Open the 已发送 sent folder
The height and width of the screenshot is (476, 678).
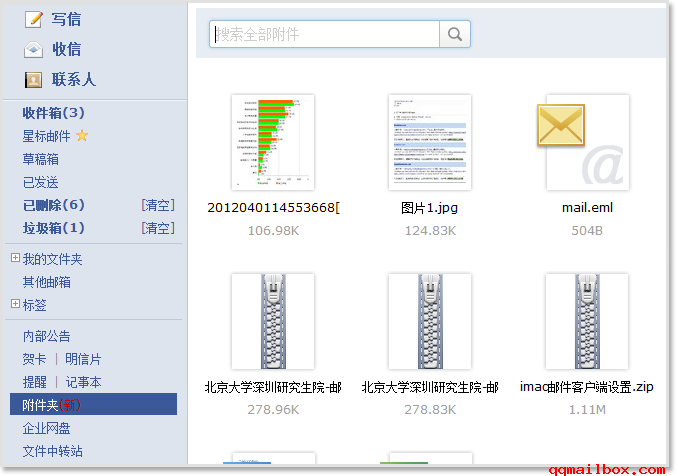coord(41,182)
